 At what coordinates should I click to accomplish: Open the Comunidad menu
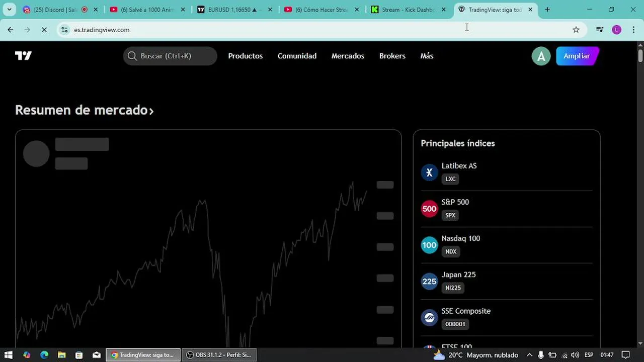297,56
